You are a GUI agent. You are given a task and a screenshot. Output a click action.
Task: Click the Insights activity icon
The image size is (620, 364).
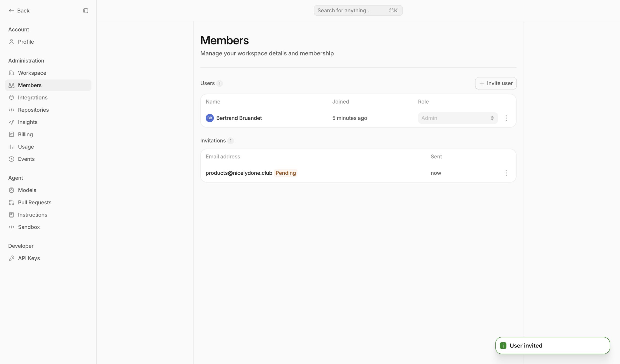point(11,122)
